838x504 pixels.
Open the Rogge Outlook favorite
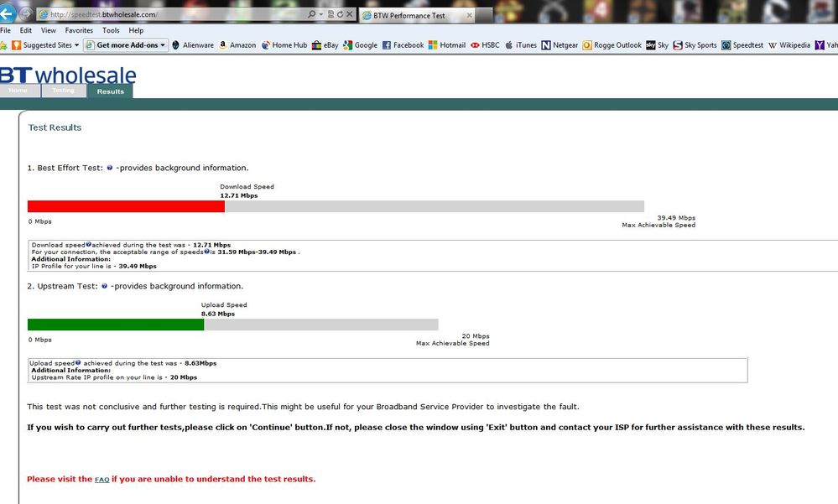(x=612, y=45)
